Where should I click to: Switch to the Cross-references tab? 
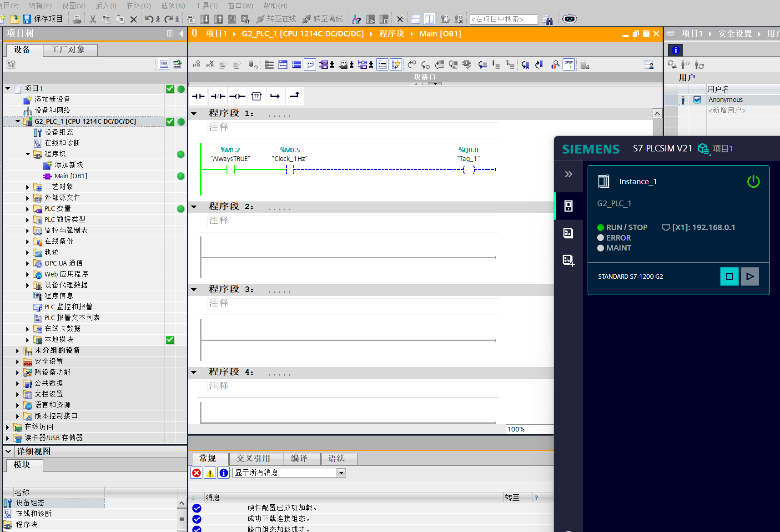pos(253,458)
